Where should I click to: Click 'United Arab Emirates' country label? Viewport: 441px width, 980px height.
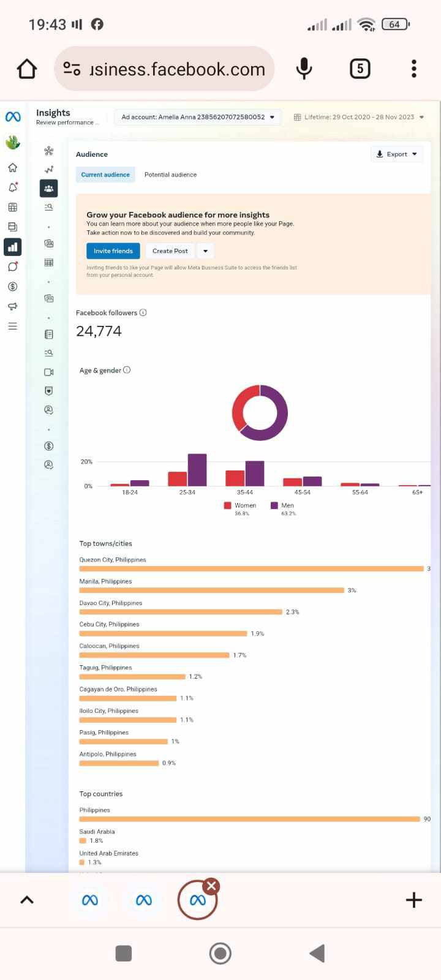tap(109, 853)
